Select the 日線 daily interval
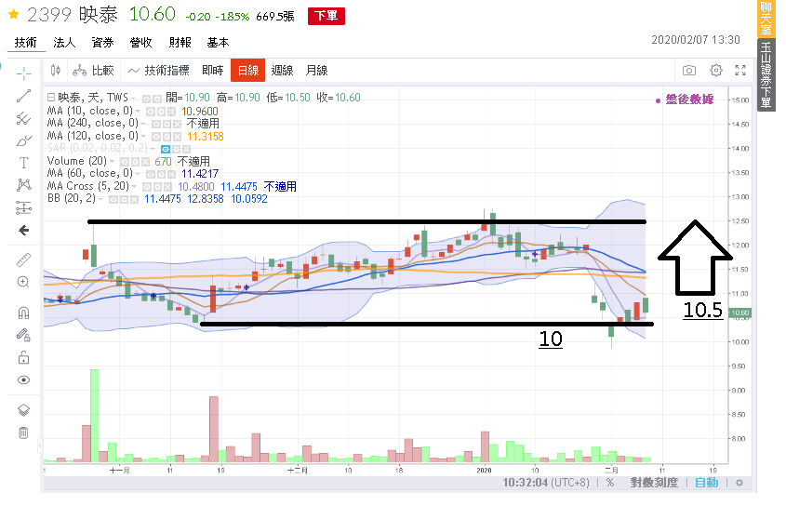Image resolution: width=786 pixels, height=532 pixels. pyautogui.click(x=247, y=70)
